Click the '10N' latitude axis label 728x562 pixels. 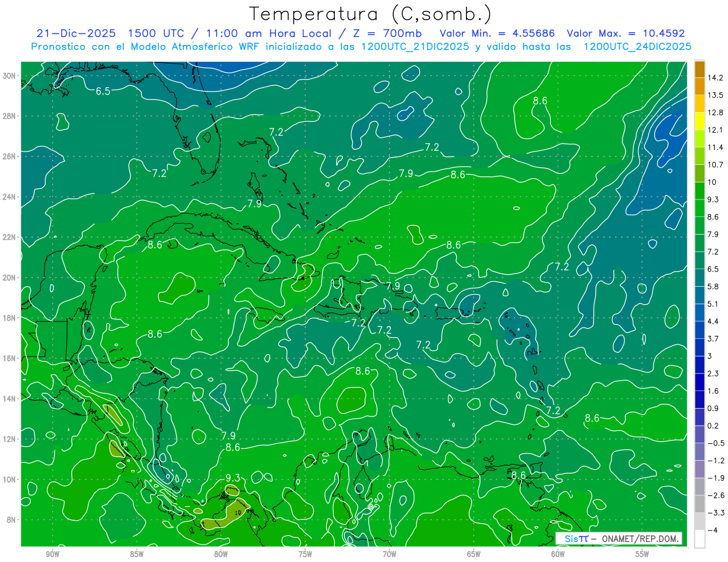coord(10,480)
